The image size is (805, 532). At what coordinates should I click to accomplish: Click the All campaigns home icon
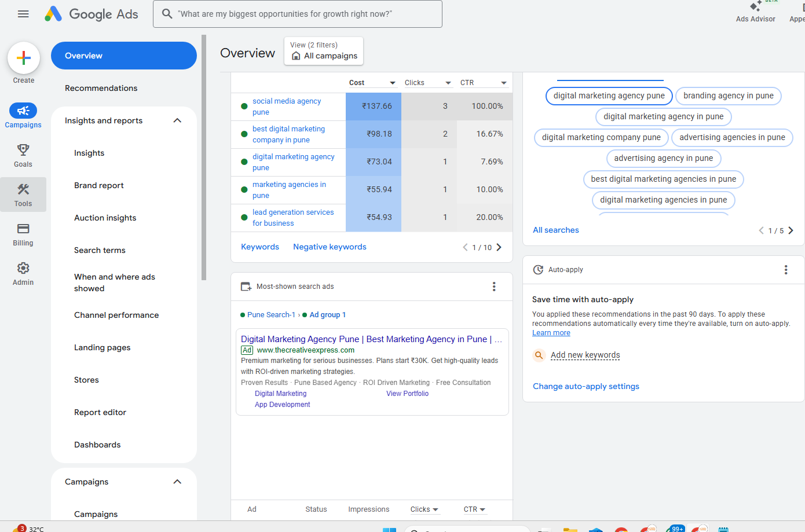tap(296, 56)
